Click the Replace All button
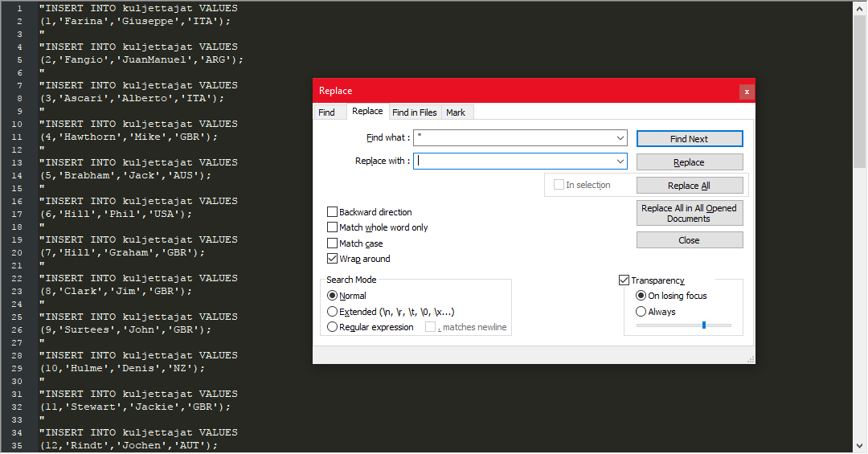The height and width of the screenshot is (454, 868). tap(689, 186)
